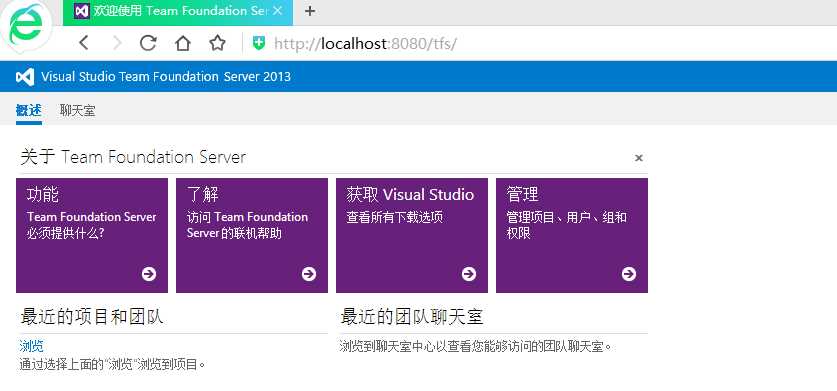Screen dimensions: 837x391
Task: Click the green security shield icon
Action: coord(259,43)
